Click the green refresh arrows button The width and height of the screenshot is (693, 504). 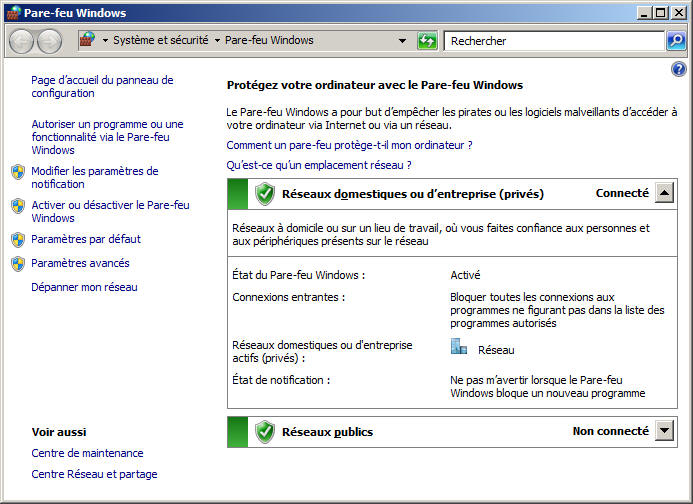tap(427, 41)
